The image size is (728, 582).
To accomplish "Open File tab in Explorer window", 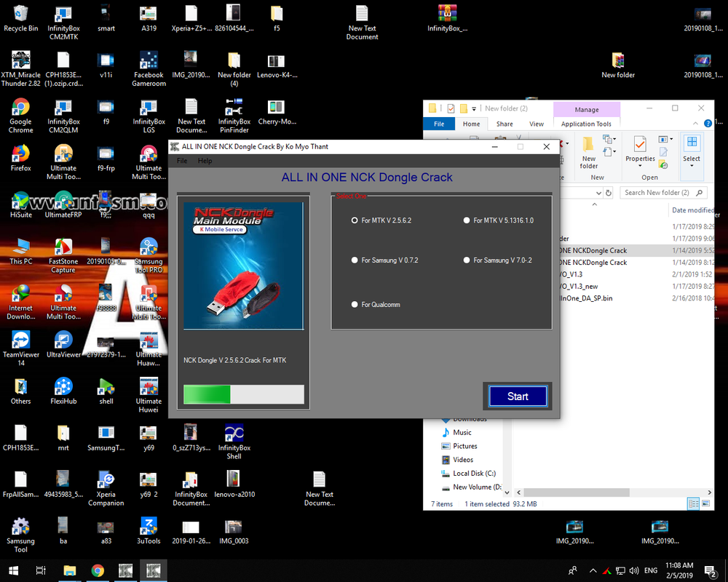I will (439, 124).
